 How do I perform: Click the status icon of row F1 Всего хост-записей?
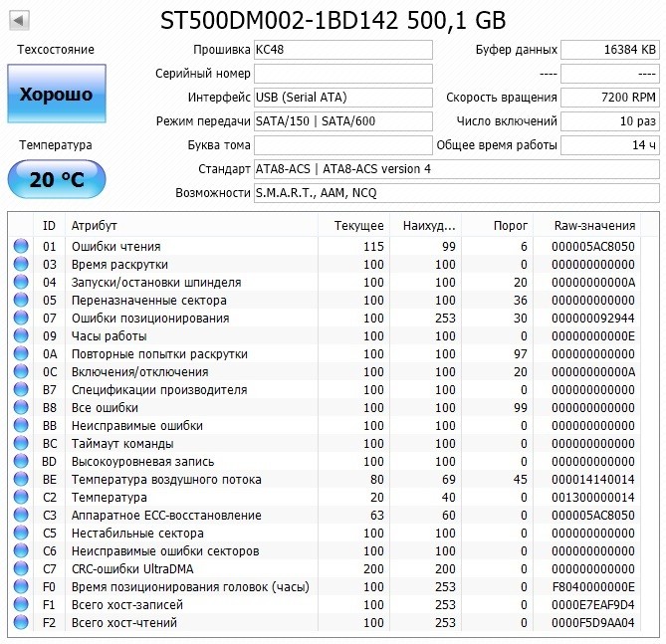click(x=21, y=604)
